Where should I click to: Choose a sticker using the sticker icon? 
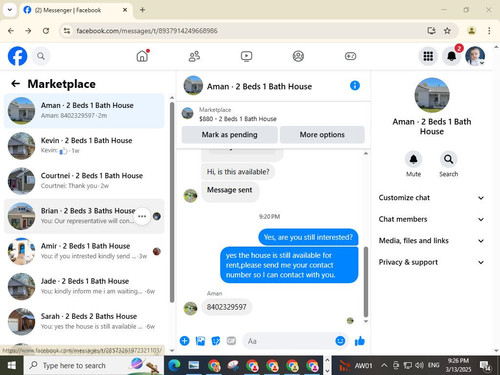tap(216, 341)
